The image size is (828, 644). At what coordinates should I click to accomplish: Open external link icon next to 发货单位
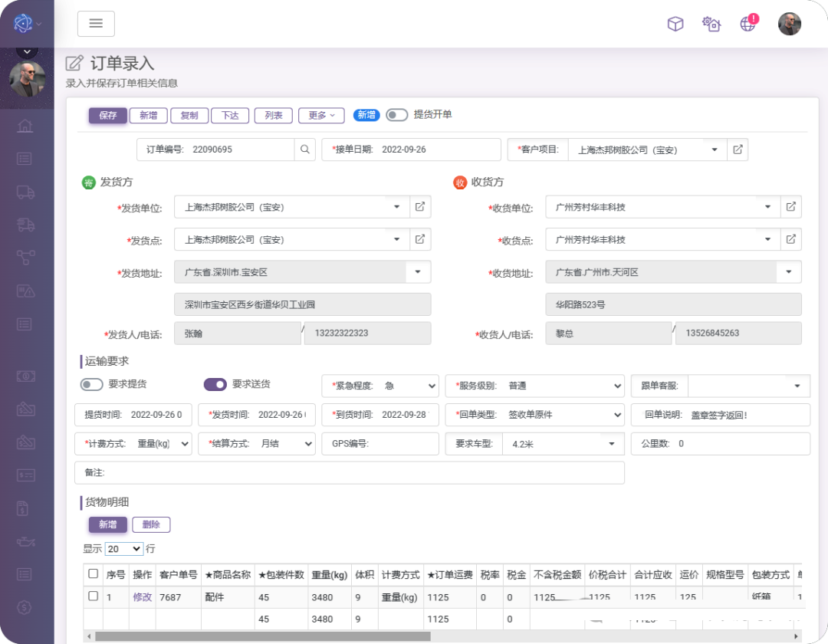tap(420, 207)
